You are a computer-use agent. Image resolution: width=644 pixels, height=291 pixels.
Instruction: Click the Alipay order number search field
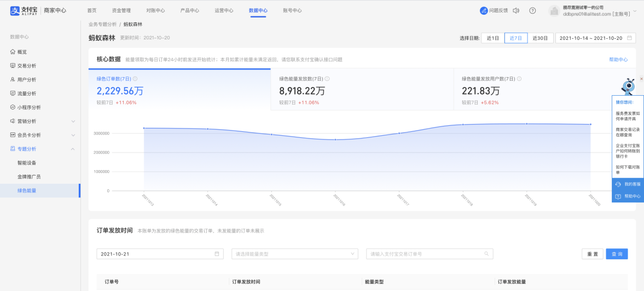pyautogui.click(x=430, y=254)
